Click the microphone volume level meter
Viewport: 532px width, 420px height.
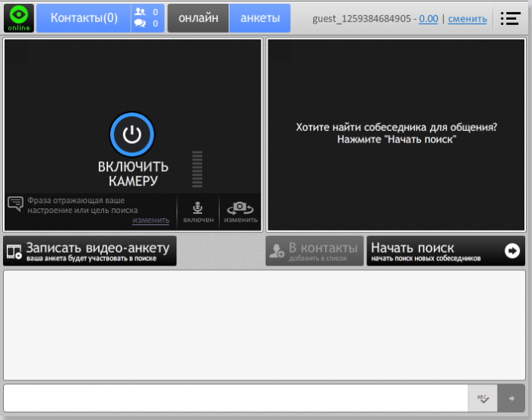tap(197, 169)
